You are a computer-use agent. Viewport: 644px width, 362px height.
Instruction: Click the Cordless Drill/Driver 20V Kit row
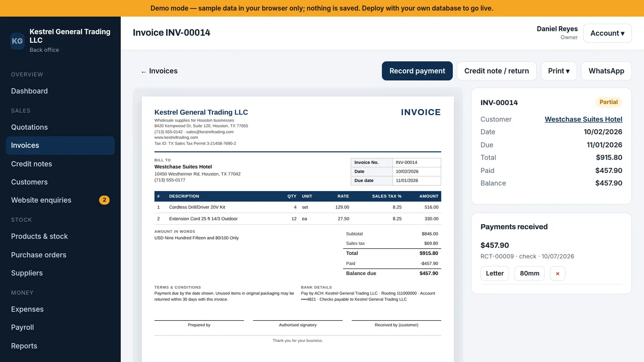(x=298, y=207)
